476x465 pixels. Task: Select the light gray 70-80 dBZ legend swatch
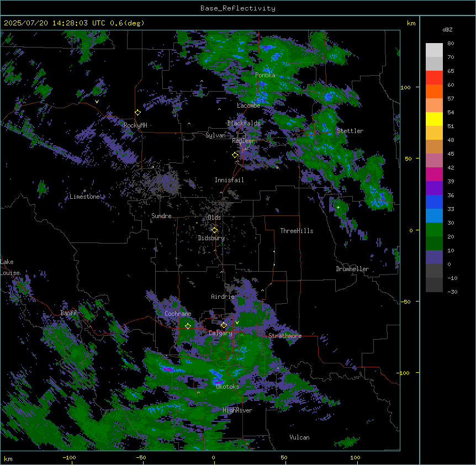pos(434,50)
